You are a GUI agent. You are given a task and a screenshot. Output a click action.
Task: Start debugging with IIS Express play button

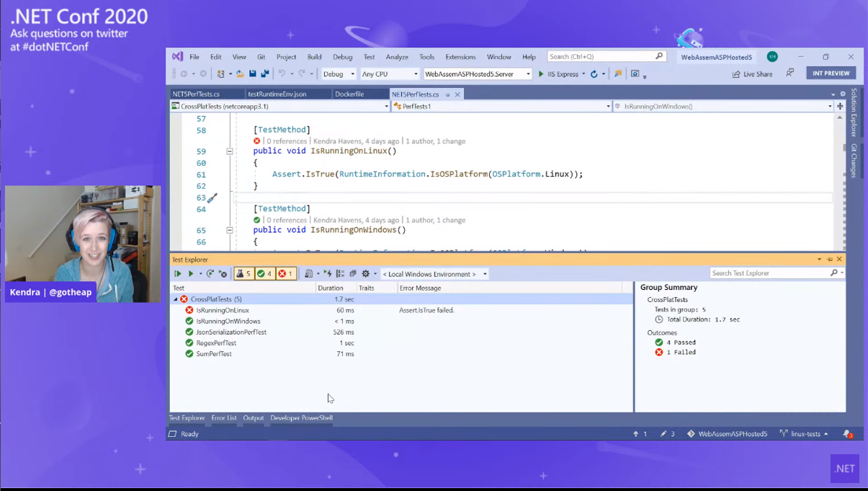tap(541, 74)
